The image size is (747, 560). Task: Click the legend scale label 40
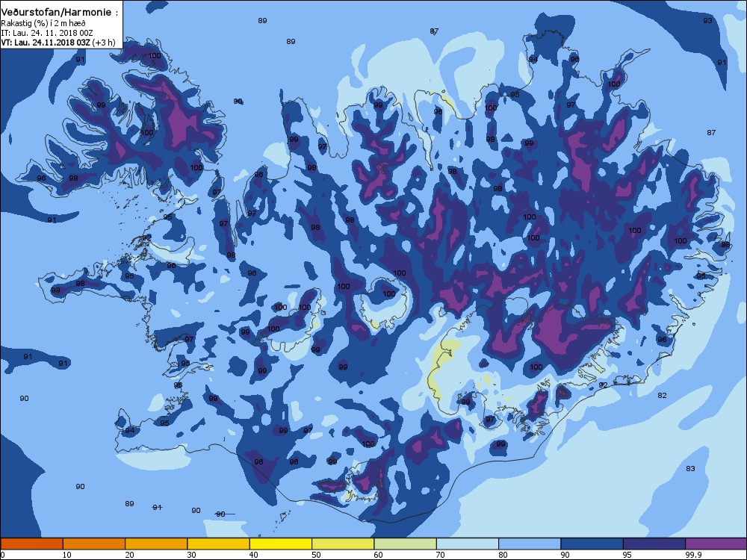(x=253, y=555)
